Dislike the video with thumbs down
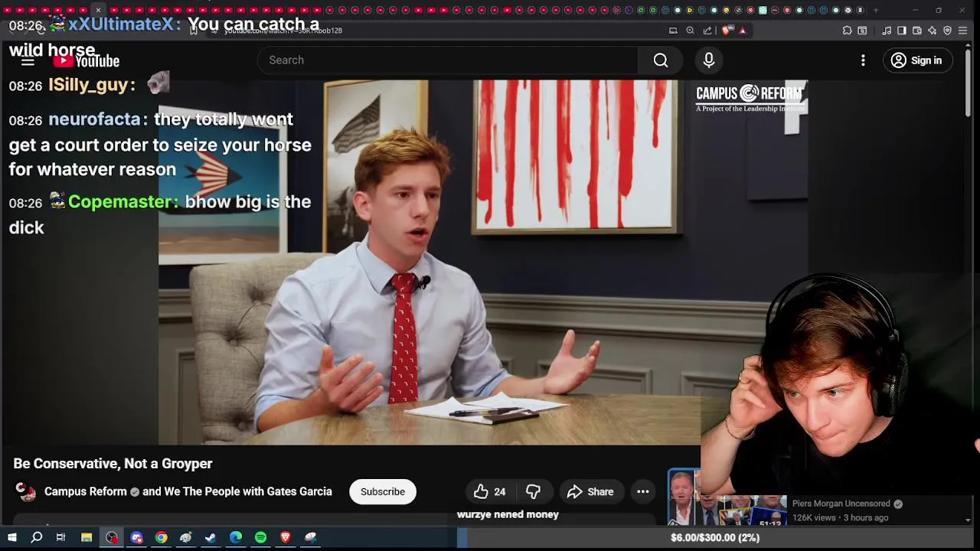Viewport: 980px width, 551px height. 534,491
